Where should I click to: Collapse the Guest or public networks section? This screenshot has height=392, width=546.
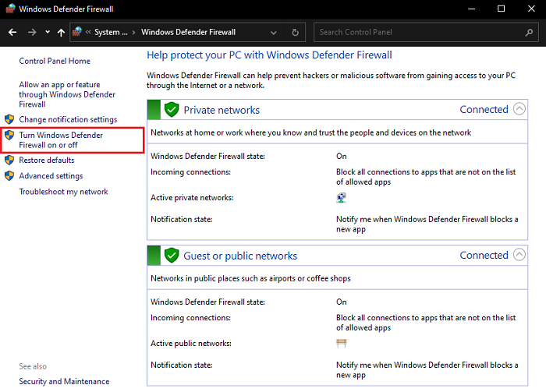tap(520, 255)
